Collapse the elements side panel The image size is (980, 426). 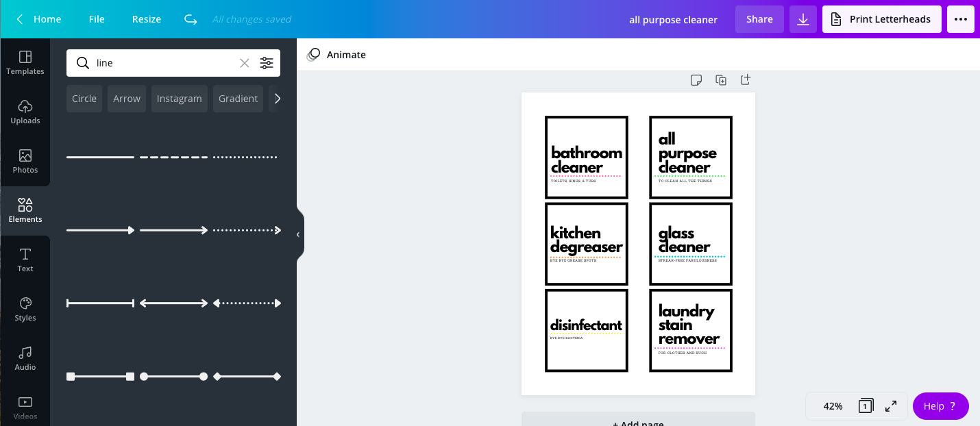pos(298,234)
